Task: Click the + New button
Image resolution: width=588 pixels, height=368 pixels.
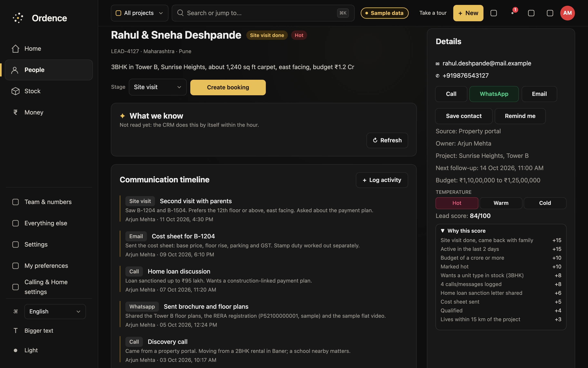Action: pyautogui.click(x=468, y=13)
